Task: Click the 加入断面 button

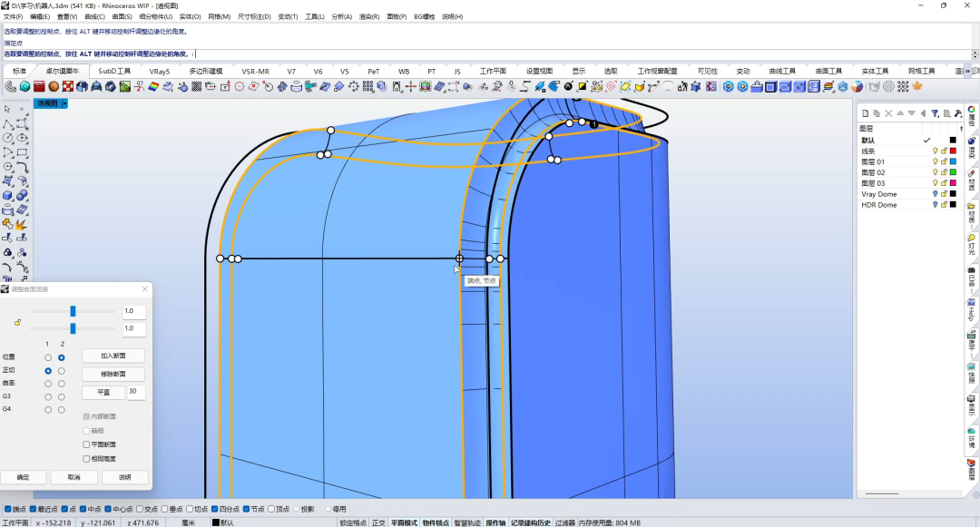Action: (x=113, y=356)
